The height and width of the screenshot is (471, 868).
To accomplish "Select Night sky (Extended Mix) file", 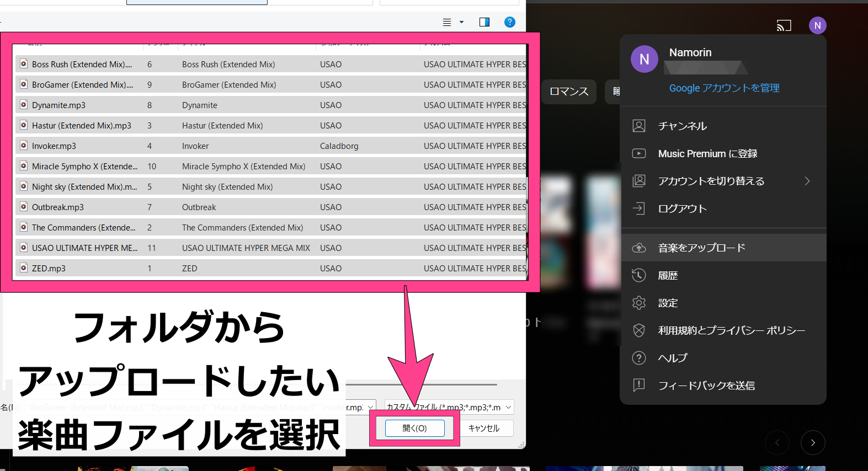I will click(x=271, y=187).
